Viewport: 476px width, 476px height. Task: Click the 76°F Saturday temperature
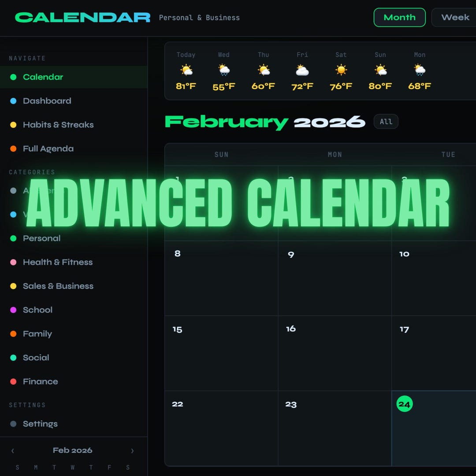coord(341,86)
